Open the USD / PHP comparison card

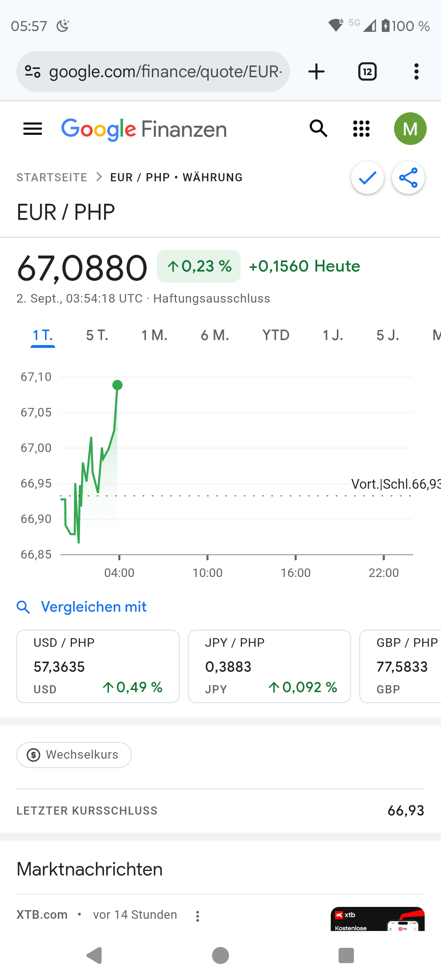point(98,666)
